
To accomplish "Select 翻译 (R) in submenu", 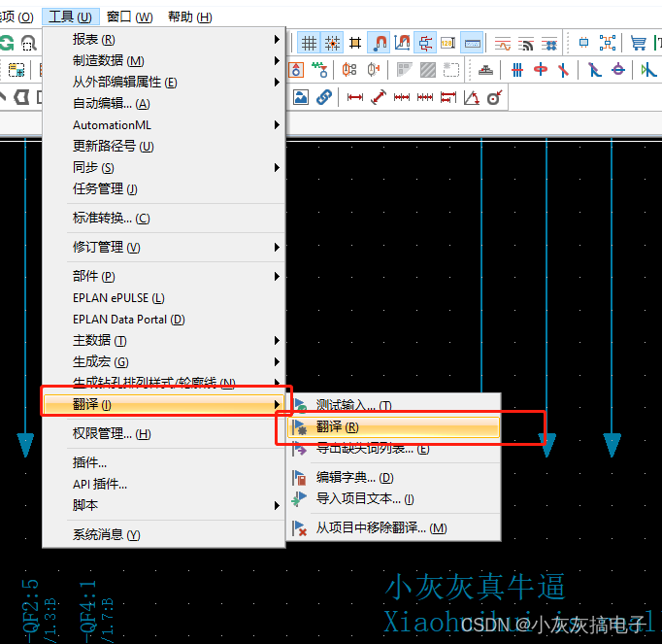I will 393,427.
